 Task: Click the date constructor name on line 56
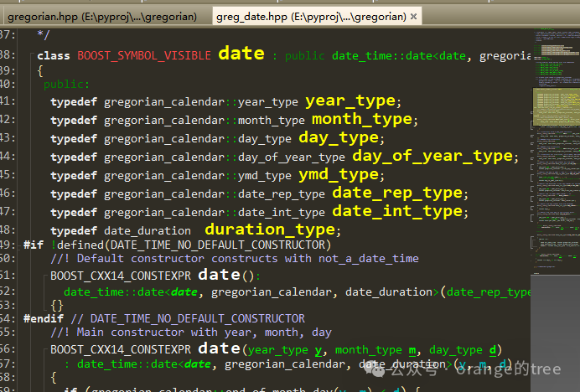(219, 348)
